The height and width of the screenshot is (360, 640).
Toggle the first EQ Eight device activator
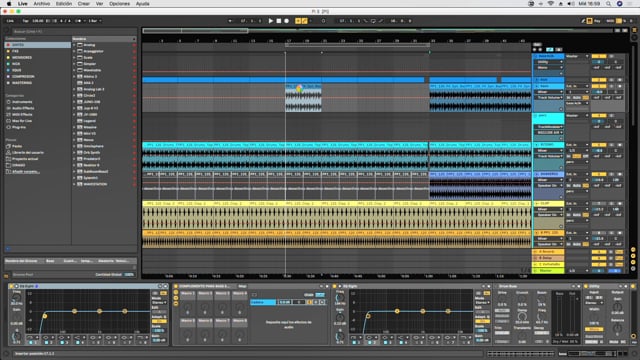point(11,286)
